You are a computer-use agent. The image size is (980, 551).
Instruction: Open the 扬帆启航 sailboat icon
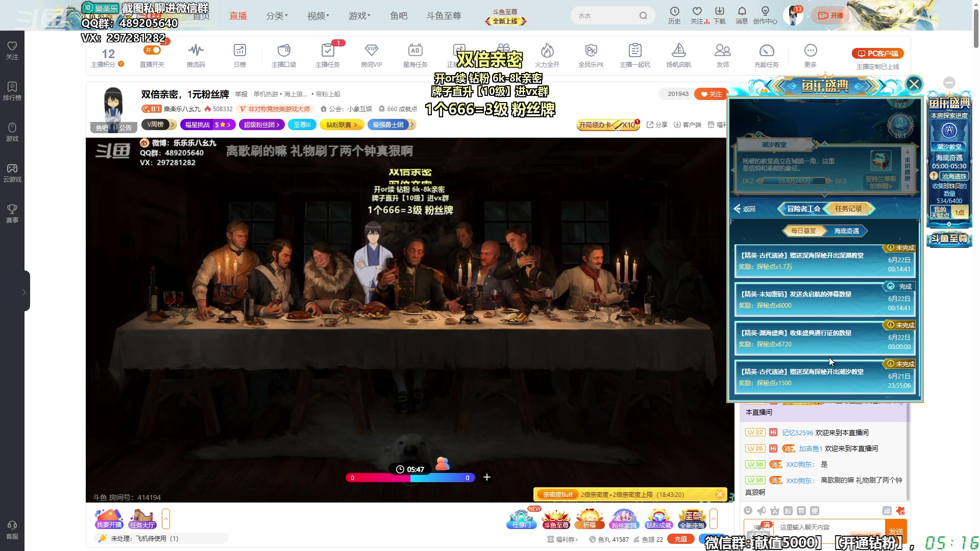click(679, 55)
